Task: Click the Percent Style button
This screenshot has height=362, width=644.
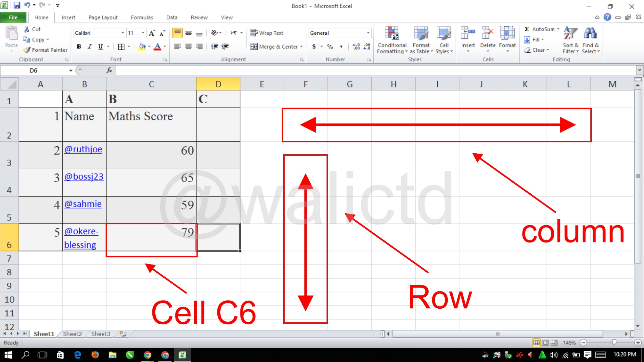Action: pyautogui.click(x=330, y=47)
